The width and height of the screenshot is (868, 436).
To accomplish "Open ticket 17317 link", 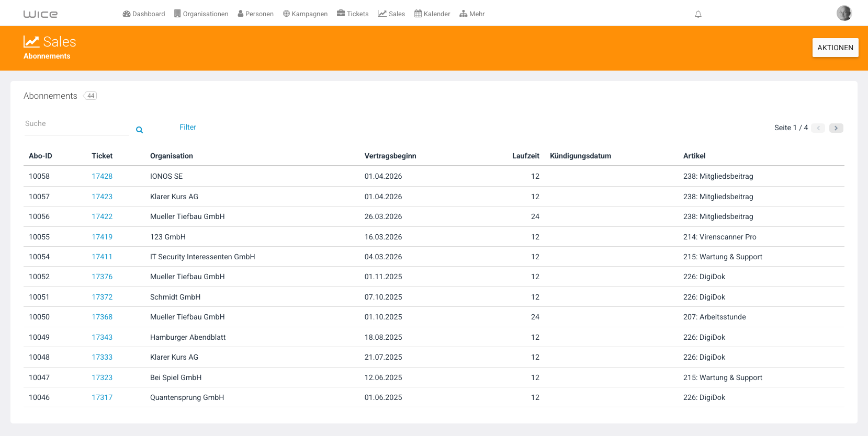I will coord(102,397).
